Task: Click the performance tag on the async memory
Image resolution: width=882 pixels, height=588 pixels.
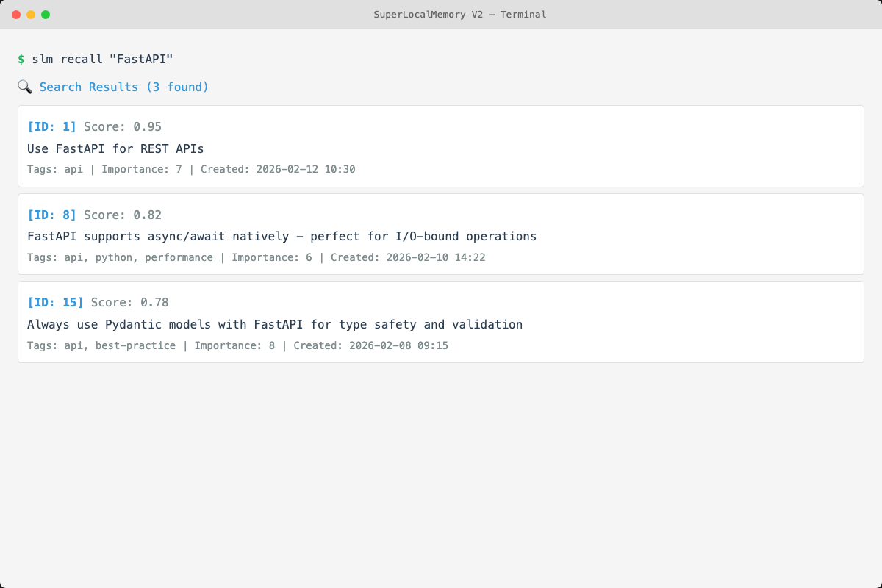Action: (x=179, y=257)
